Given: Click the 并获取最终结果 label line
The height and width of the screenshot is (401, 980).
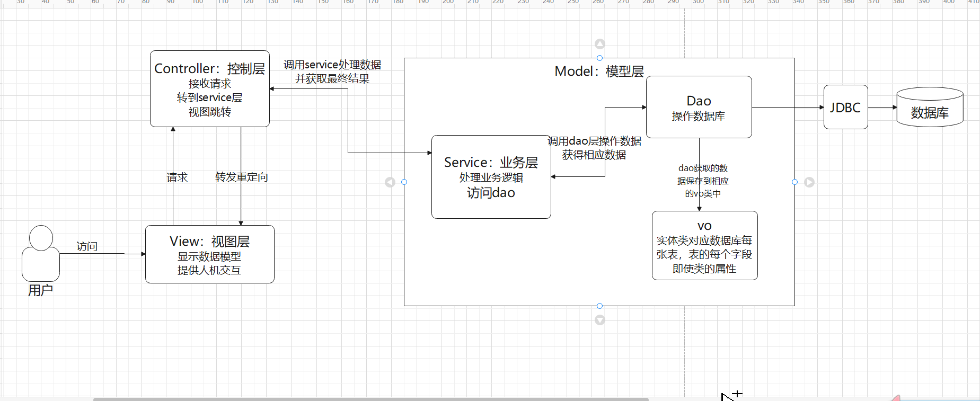Looking at the screenshot, I should tap(332, 78).
